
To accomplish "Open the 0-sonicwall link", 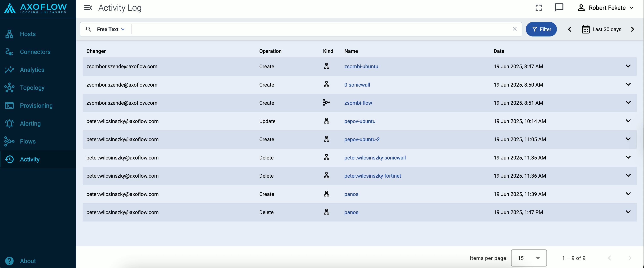I will point(357,85).
